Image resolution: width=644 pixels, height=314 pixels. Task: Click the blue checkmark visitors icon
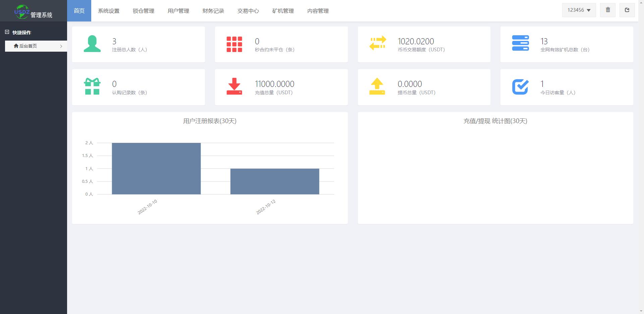click(x=520, y=87)
